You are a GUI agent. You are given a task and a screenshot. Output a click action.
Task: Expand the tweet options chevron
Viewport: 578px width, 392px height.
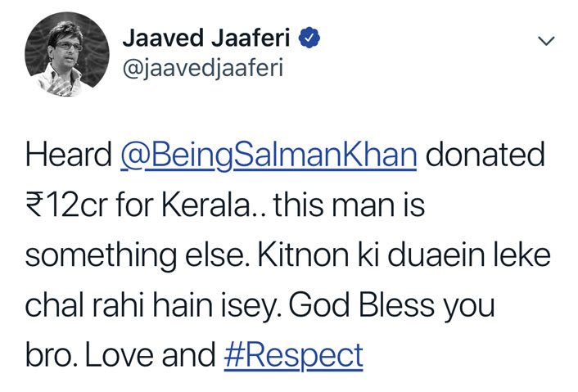pyautogui.click(x=546, y=41)
